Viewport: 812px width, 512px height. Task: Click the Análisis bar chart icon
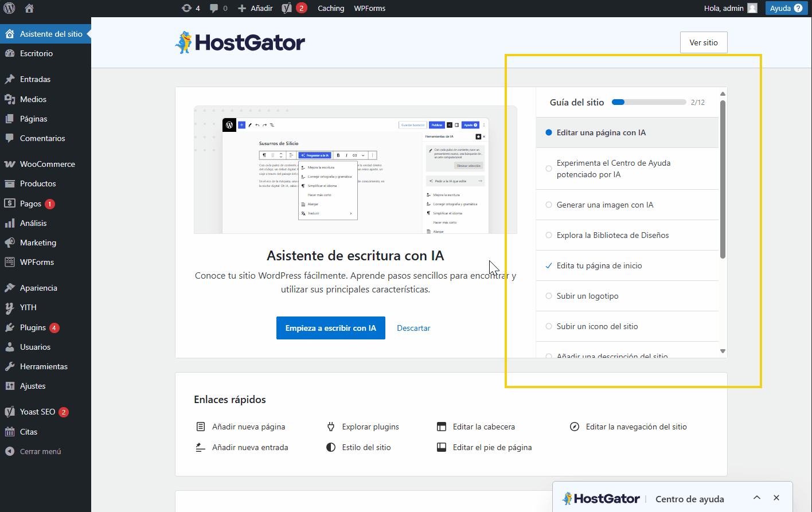[x=10, y=223]
